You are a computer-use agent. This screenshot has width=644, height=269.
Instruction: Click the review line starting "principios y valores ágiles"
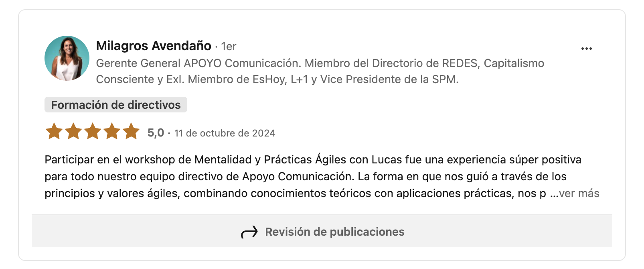295,194
